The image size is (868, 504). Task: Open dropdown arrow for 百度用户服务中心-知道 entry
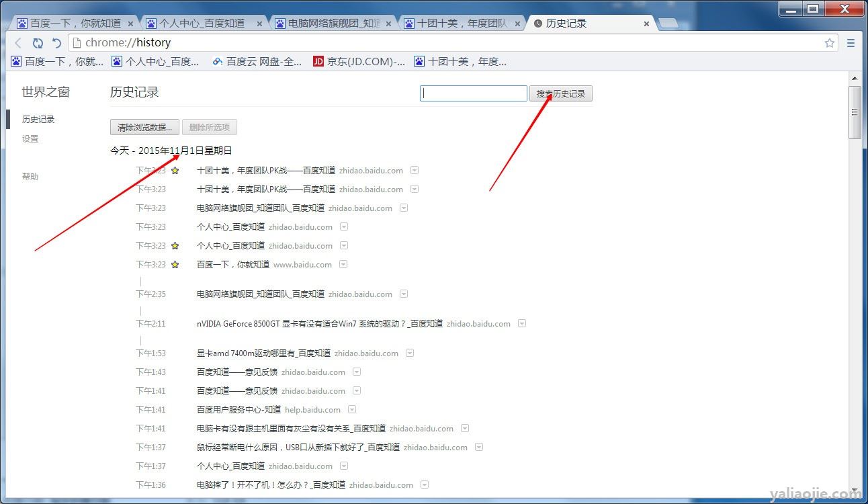tap(352, 409)
